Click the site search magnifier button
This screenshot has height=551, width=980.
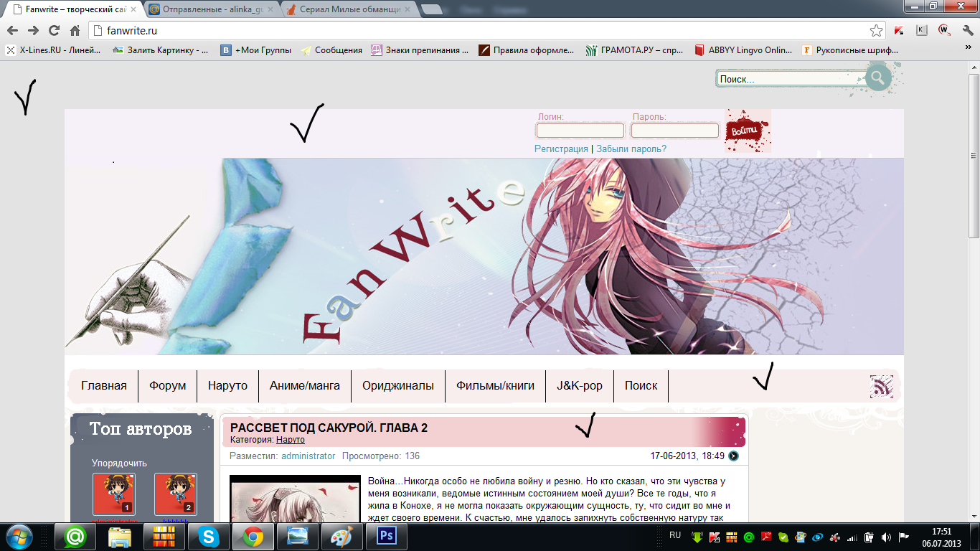(877, 77)
